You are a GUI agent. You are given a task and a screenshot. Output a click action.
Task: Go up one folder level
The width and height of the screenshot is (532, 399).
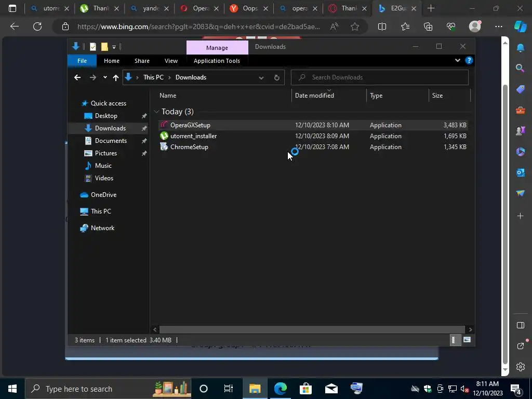pyautogui.click(x=116, y=77)
